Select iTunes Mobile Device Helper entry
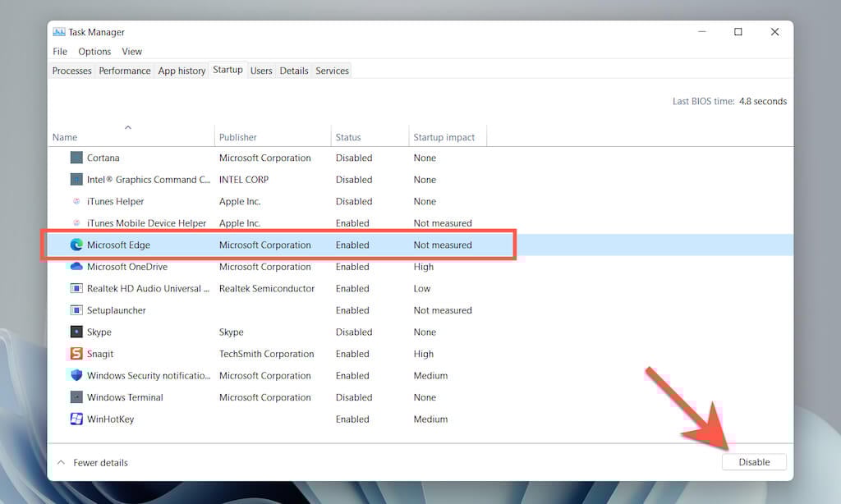The image size is (841, 504). (146, 223)
